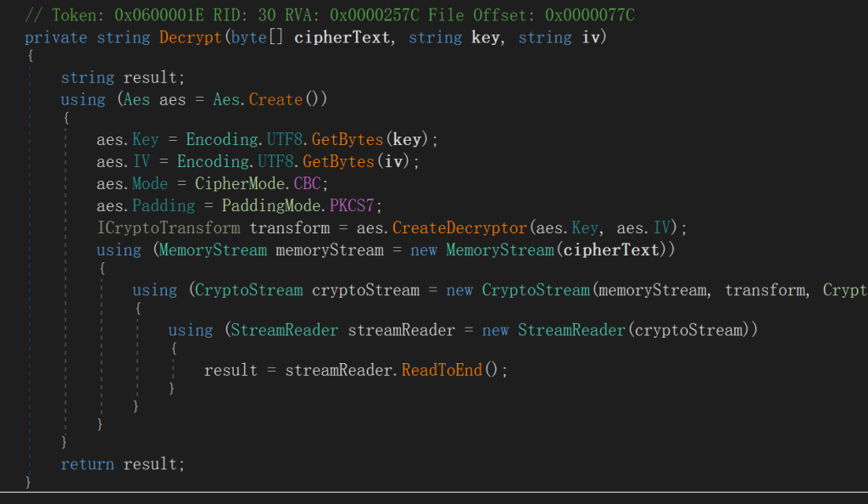Click RVA value 0x0000257C in the comment
The width and height of the screenshot is (868, 504).
pyautogui.click(x=374, y=15)
